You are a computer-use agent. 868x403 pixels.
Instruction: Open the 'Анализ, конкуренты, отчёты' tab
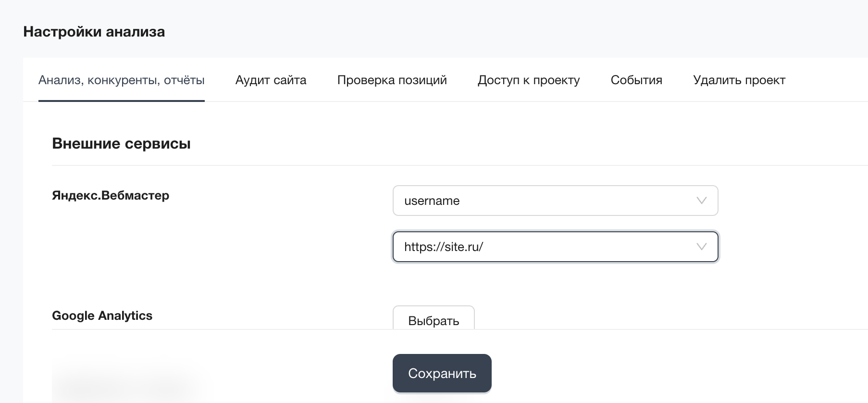[x=121, y=80]
